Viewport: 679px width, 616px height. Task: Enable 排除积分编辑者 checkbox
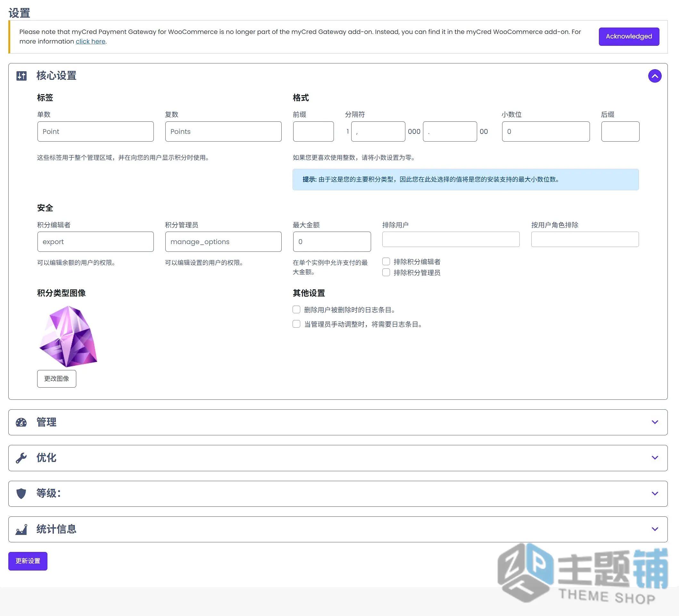pos(386,261)
